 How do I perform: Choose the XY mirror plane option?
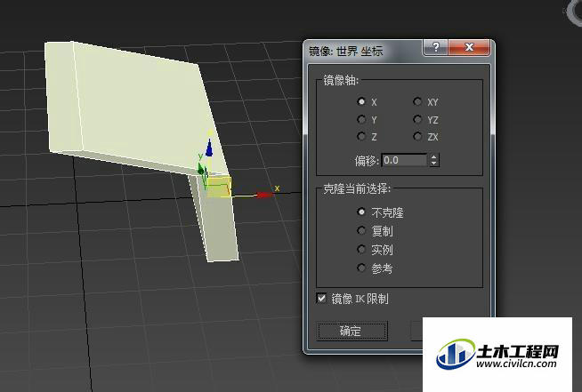pos(417,101)
